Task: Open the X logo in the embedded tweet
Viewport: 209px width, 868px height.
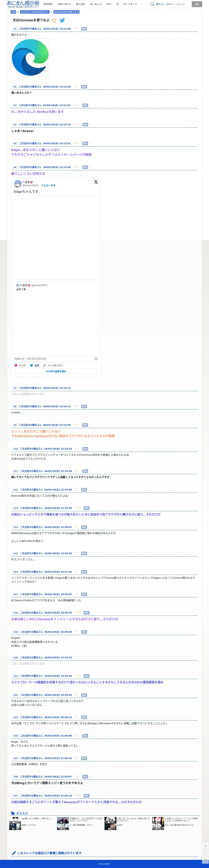Action: point(96,182)
